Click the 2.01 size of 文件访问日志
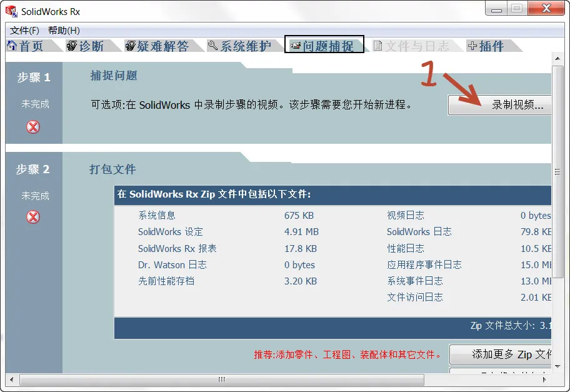This screenshot has height=392, width=570. (536, 298)
